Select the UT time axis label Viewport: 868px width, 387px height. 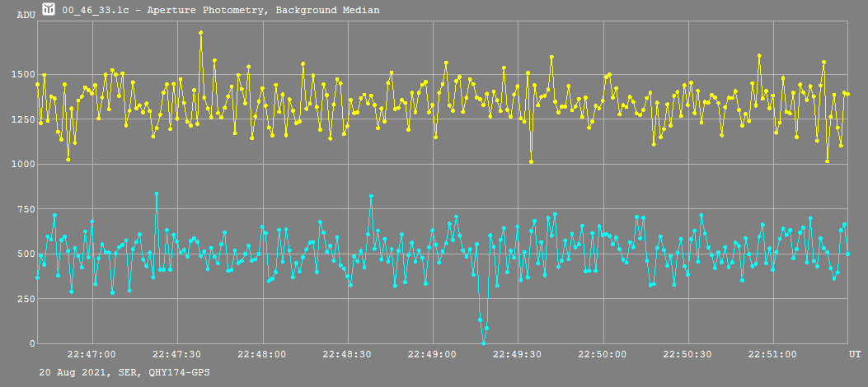[x=855, y=353]
